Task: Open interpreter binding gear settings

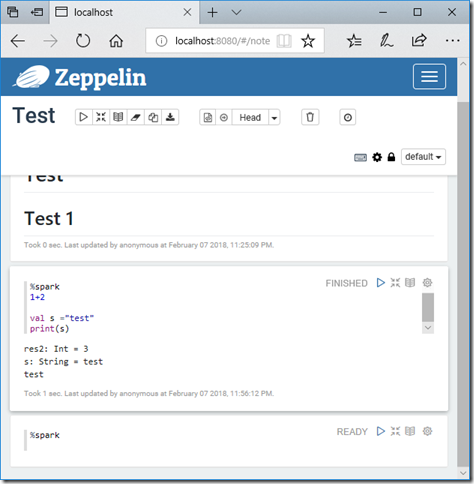Action: (x=377, y=157)
